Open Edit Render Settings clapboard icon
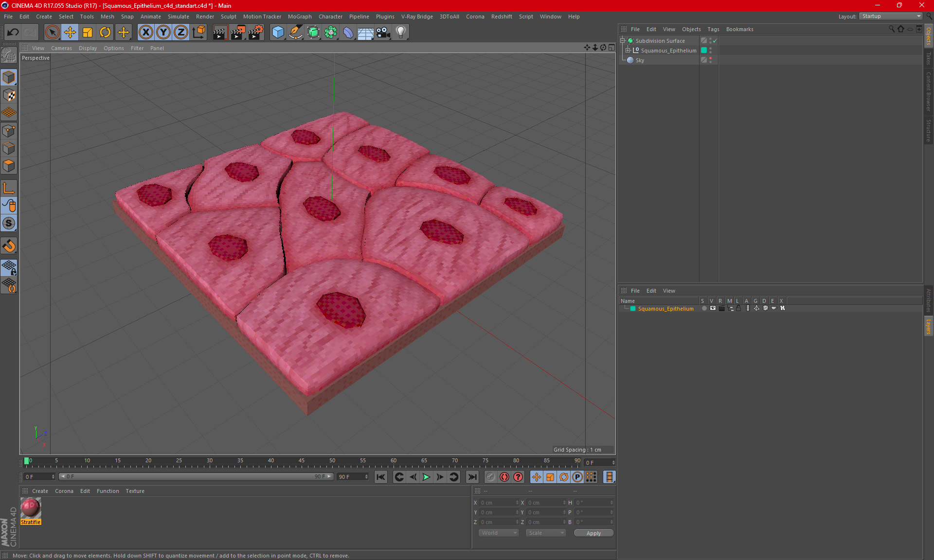The width and height of the screenshot is (934, 560). click(x=255, y=33)
